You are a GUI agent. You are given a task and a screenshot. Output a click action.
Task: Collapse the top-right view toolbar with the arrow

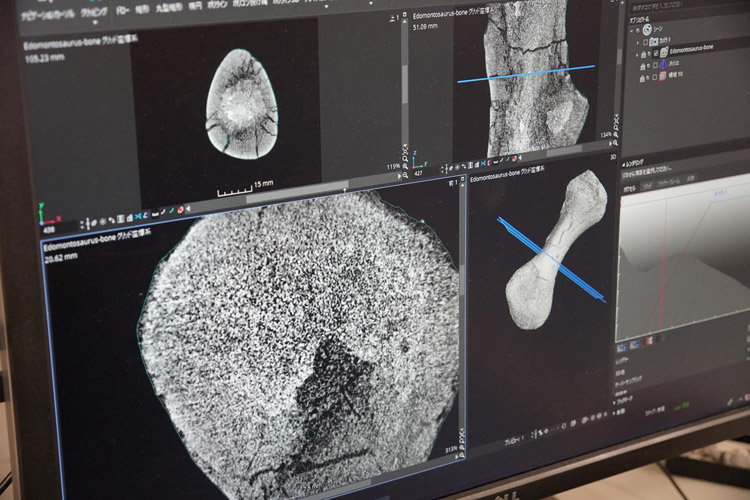[520, 157]
